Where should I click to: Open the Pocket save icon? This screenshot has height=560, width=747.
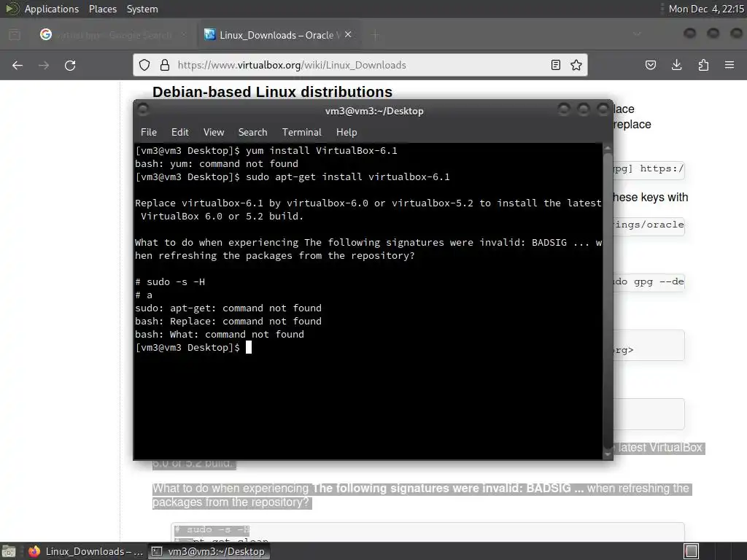(x=650, y=65)
